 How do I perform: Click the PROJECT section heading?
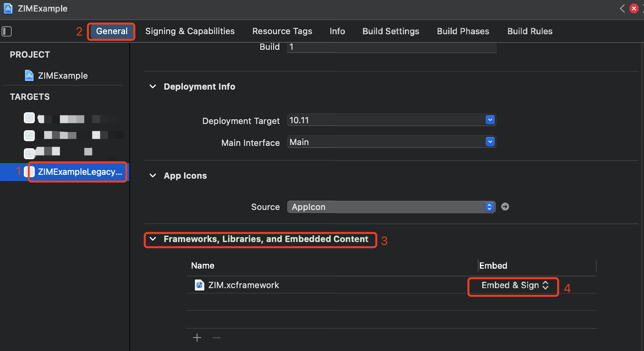pos(30,55)
